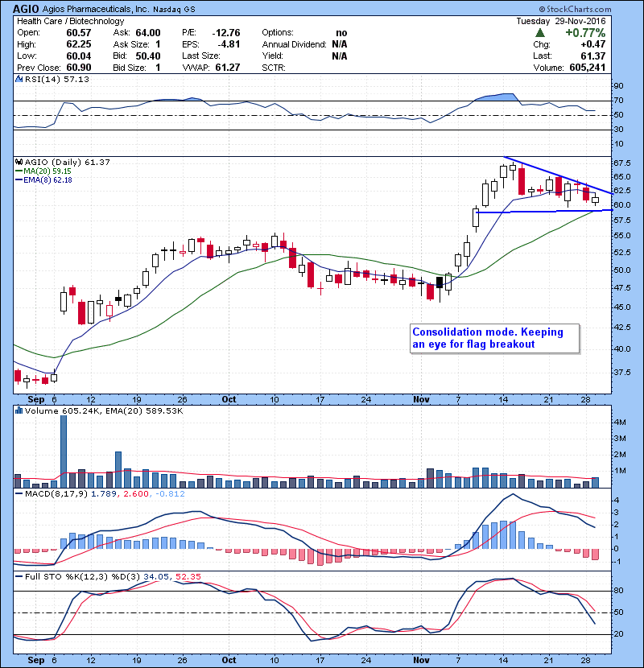Click the 4M volume axis label
This screenshot has height=668, width=644.
pos(620,423)
